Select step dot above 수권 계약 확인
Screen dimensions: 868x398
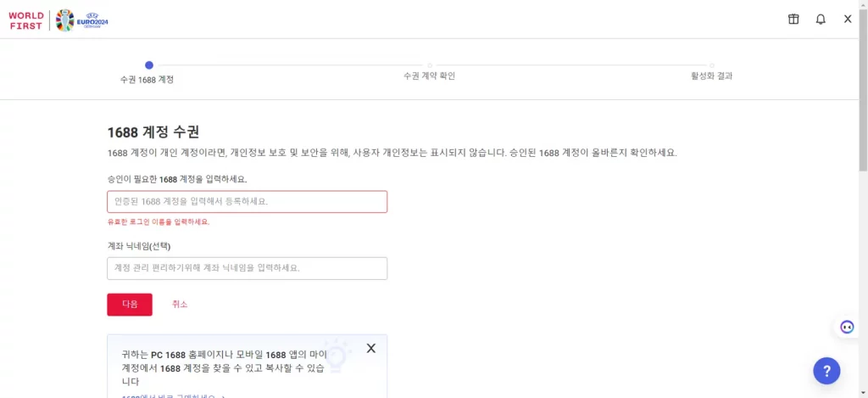coord(430,65)
